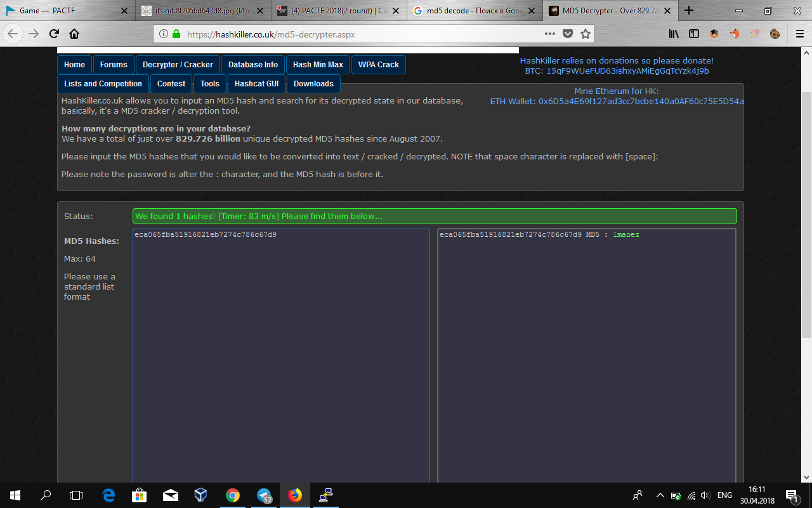Save page to Pocket
The image size is (812, 508).
[568, 34]
